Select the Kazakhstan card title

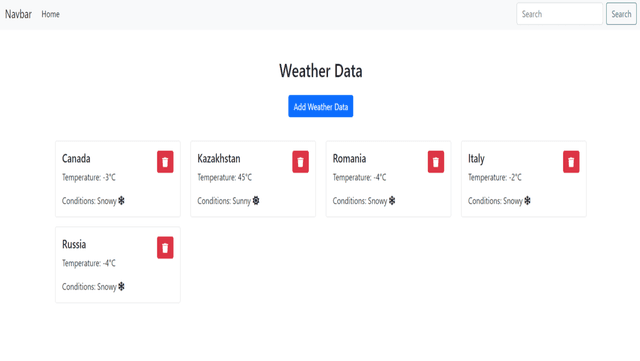219,158
